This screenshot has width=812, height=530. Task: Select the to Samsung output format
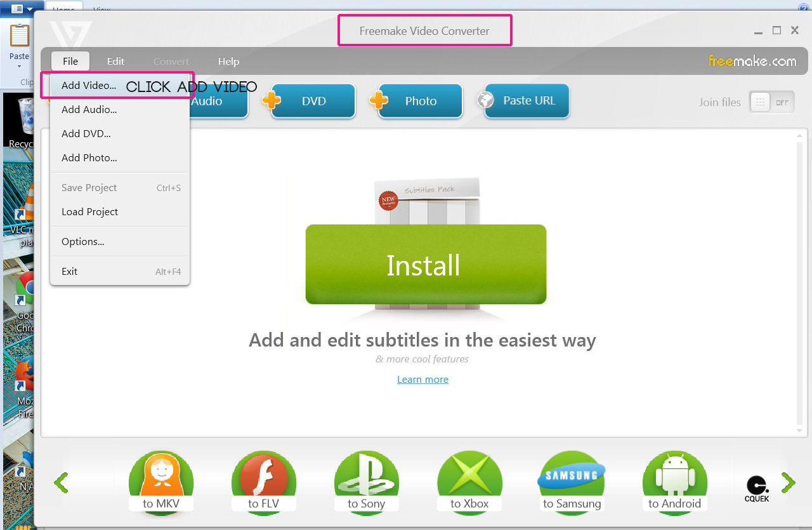[572, 482]
